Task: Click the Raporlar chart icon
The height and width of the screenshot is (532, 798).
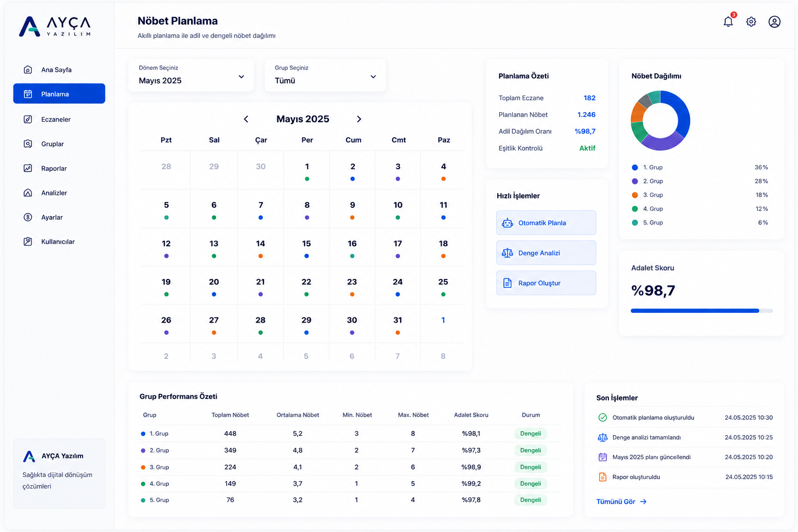Action: click(x=28, y=168)
